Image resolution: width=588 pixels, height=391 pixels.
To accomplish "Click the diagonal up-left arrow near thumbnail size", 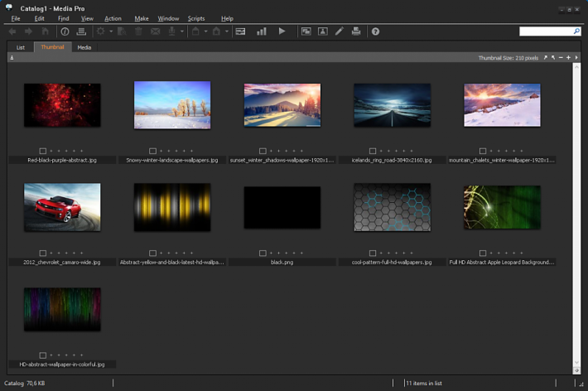I will [553, 58].
